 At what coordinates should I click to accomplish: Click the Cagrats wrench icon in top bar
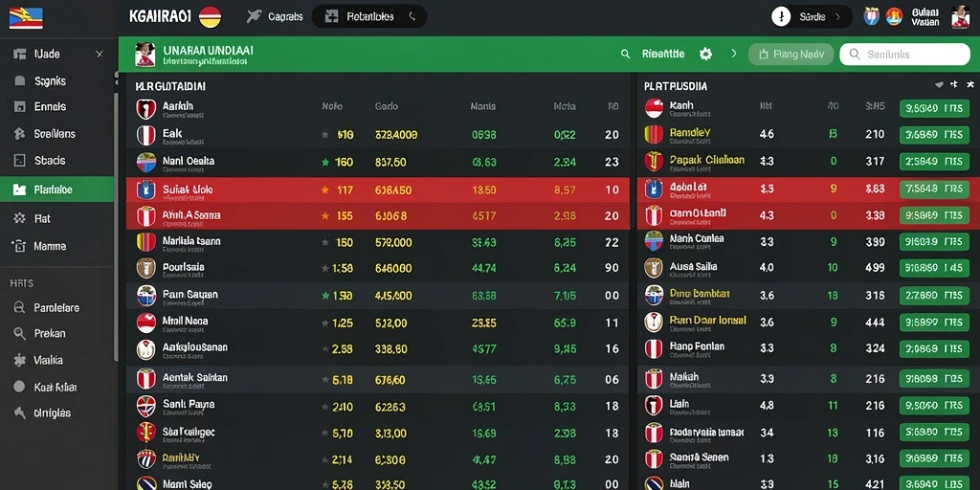point(254,16)
